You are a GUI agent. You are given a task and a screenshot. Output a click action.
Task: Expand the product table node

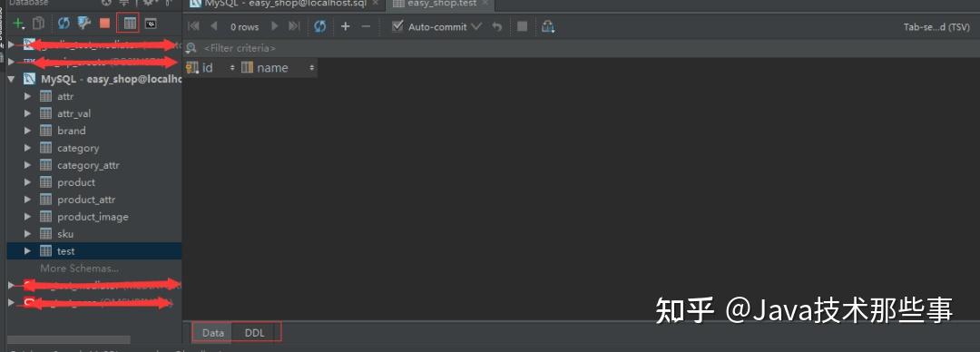pyautogui.click(x=27, y=182)
